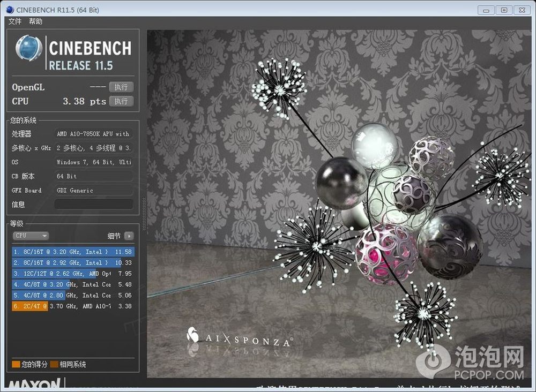This screenshot has width=536, height=392.
Task: Run the OpenGL test with 执行
Action: 121,87
